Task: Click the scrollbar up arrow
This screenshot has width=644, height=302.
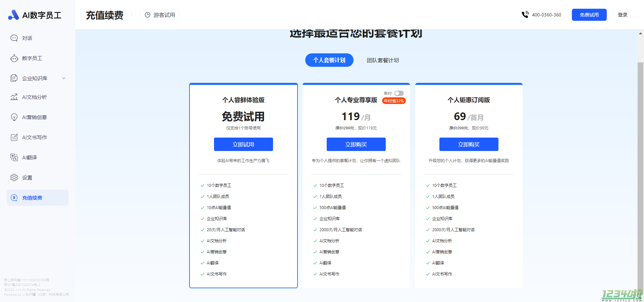Action: (x=640, y=34)
